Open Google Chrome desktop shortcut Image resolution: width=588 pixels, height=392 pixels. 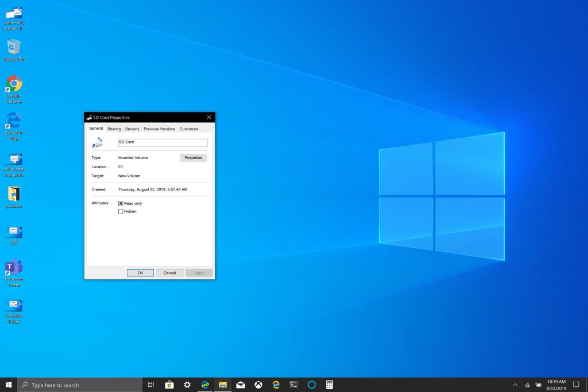(14, 84)
